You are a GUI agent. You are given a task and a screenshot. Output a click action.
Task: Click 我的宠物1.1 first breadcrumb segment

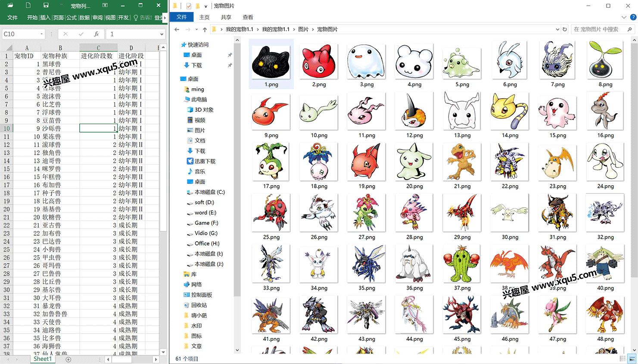pyautogui.click(x=240, y=29)
